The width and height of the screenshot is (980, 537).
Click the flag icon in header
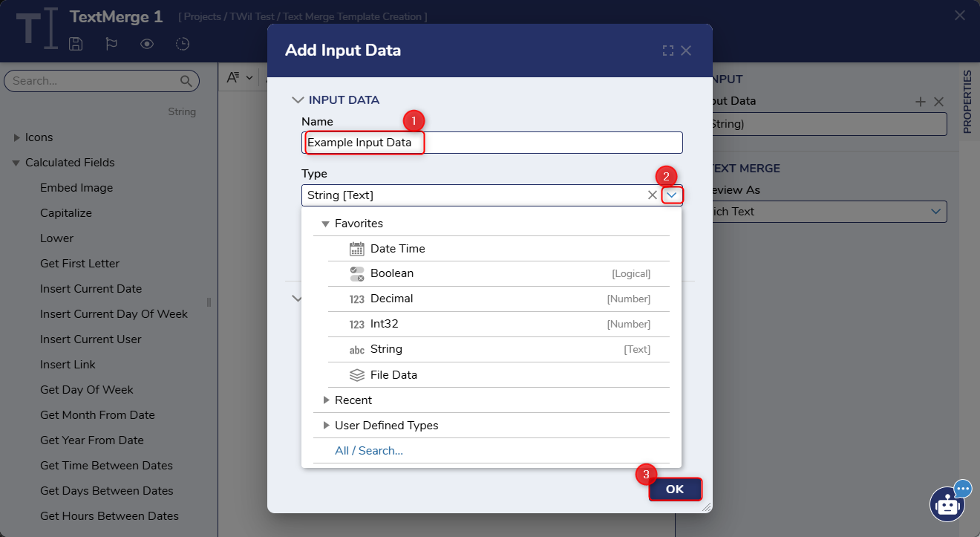click(111, 44)
